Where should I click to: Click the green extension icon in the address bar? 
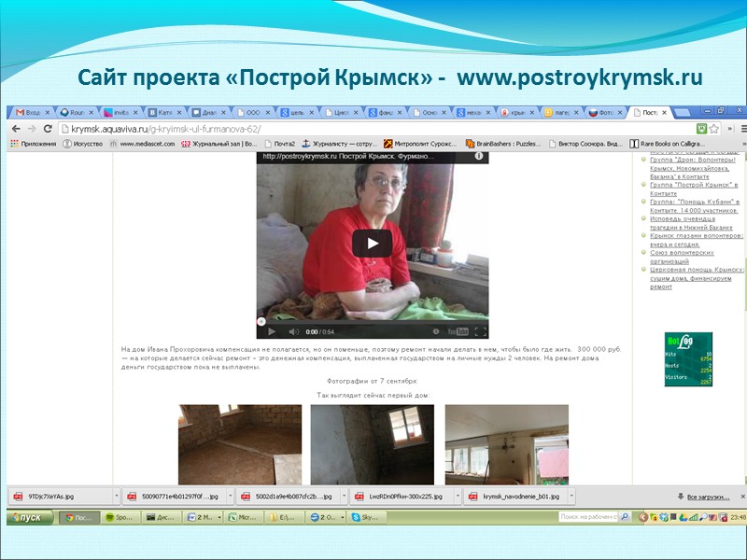click(701, 129)
